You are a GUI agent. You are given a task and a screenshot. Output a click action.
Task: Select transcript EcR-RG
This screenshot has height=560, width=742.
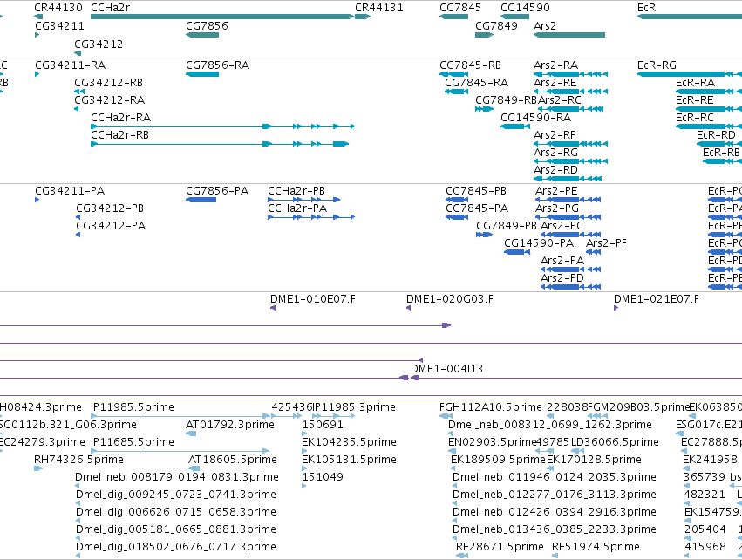click(690, 74)
